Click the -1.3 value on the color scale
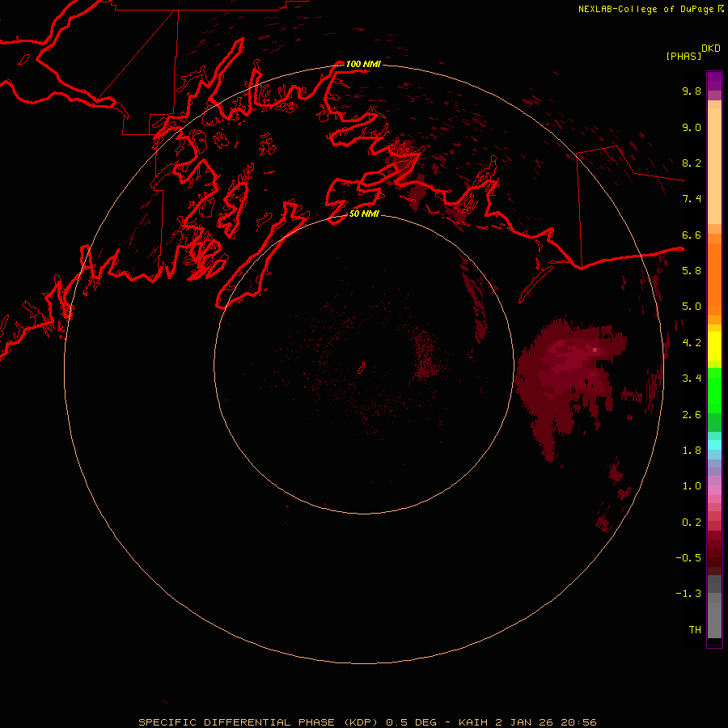Screen dimensions: 728x728 coord(688,594)
